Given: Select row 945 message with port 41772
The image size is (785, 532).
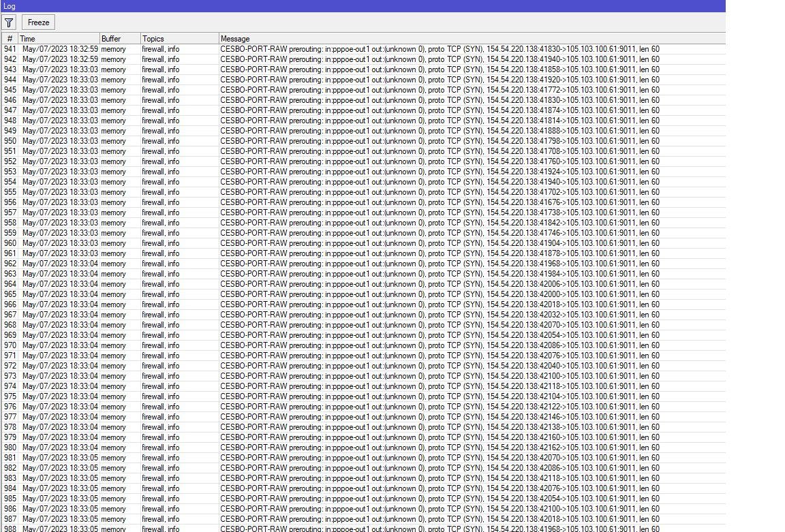Looking at the screenshot, I should tap(440, 90).
